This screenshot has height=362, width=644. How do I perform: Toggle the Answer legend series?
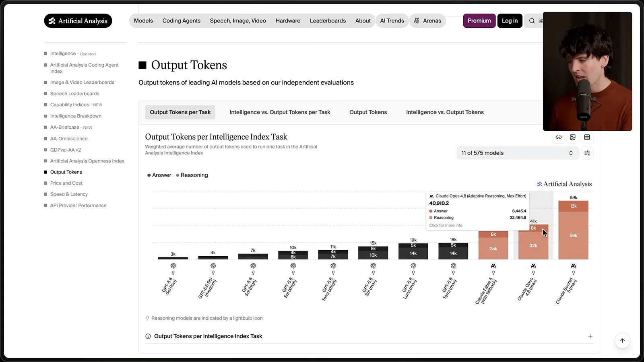[x=159, y=175]
